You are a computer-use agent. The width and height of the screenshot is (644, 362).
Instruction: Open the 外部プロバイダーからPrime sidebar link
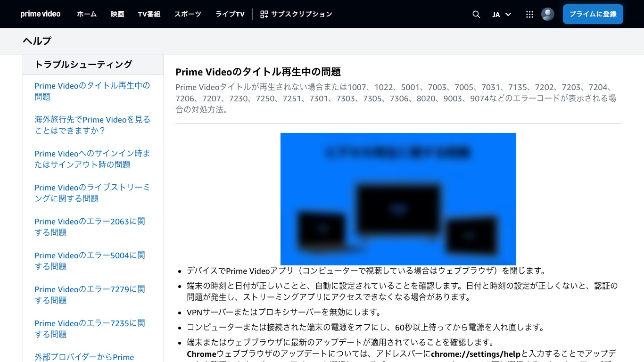pos(84,357)
